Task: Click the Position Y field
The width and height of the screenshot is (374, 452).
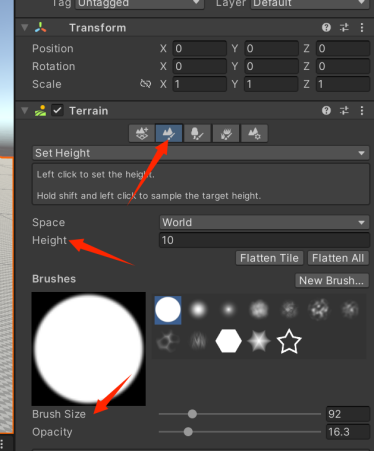Action: [x=271, y=48]
